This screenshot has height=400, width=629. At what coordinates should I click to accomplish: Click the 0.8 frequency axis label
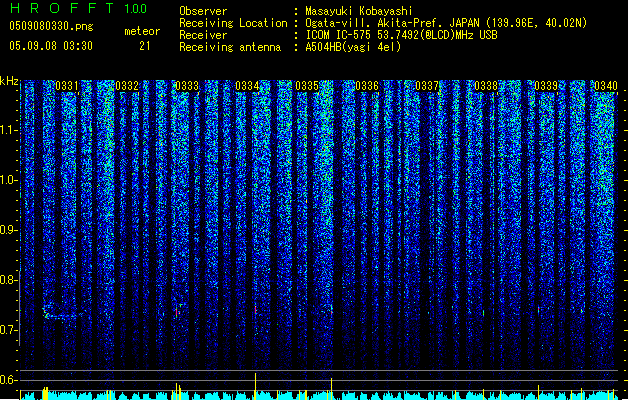(9, 280)
